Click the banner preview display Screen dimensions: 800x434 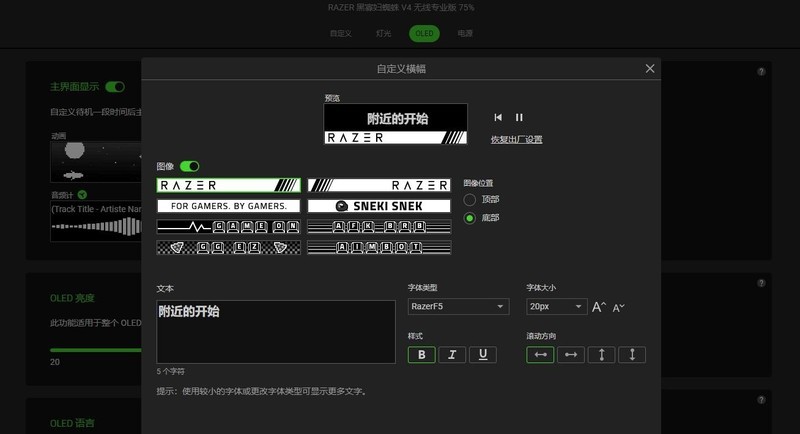pyautogui.click(x=395, y=124)
